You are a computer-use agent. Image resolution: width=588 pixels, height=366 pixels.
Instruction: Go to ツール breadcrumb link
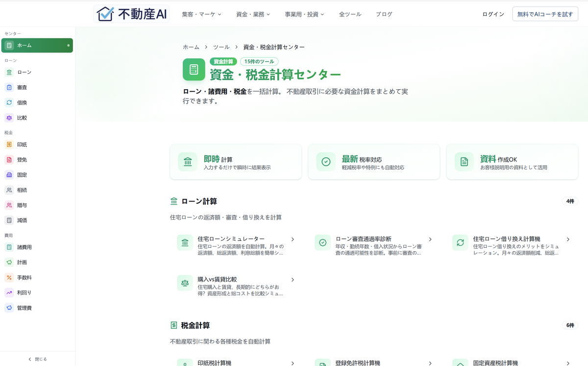click(x=221, y=47)
